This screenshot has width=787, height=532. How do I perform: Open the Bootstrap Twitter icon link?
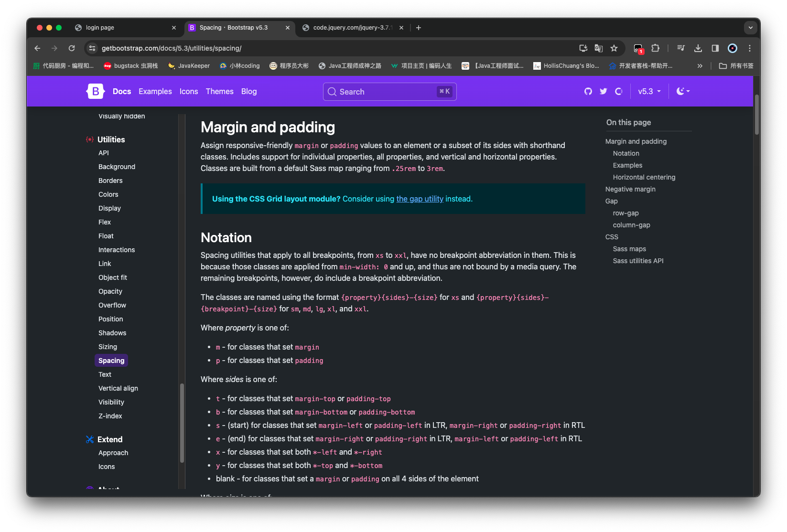pyautogui.click(x=604, y=91)
